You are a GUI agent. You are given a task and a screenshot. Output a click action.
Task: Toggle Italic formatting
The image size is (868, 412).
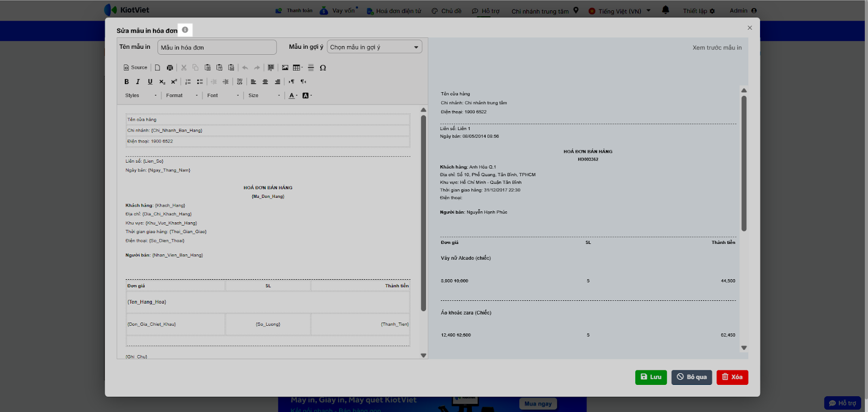point(138,82)
